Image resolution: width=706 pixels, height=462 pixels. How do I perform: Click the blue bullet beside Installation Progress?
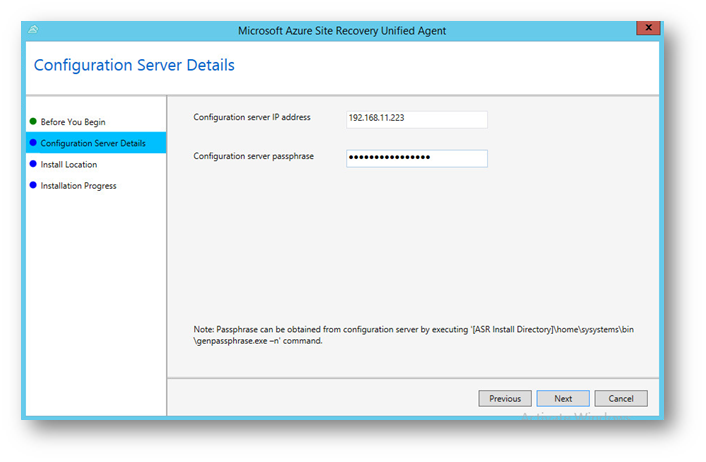click(33, 185)
